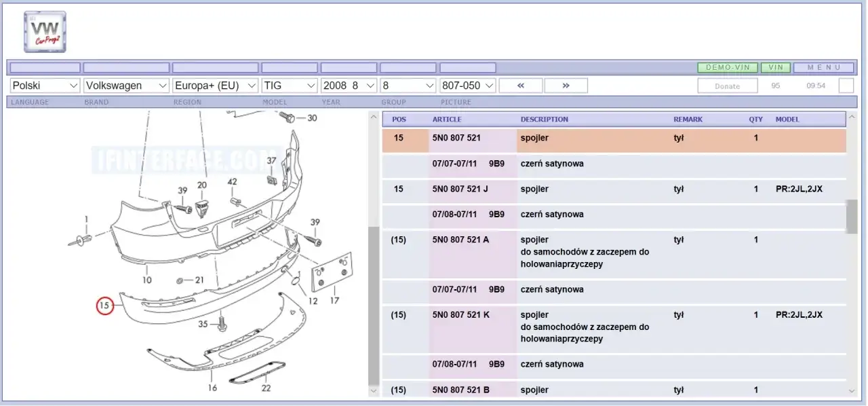
Task: Click part number 17 in the diagram
Action: [334, 300]
